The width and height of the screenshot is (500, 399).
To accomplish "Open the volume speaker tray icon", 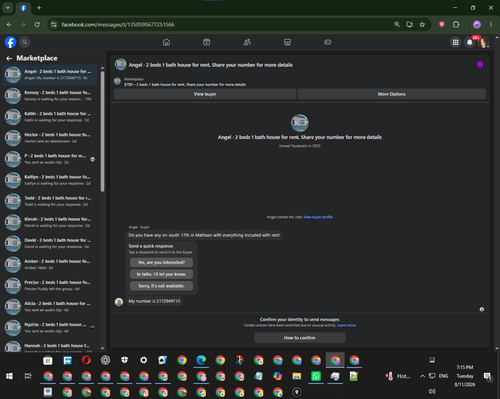I will click(x=432, y=391).
